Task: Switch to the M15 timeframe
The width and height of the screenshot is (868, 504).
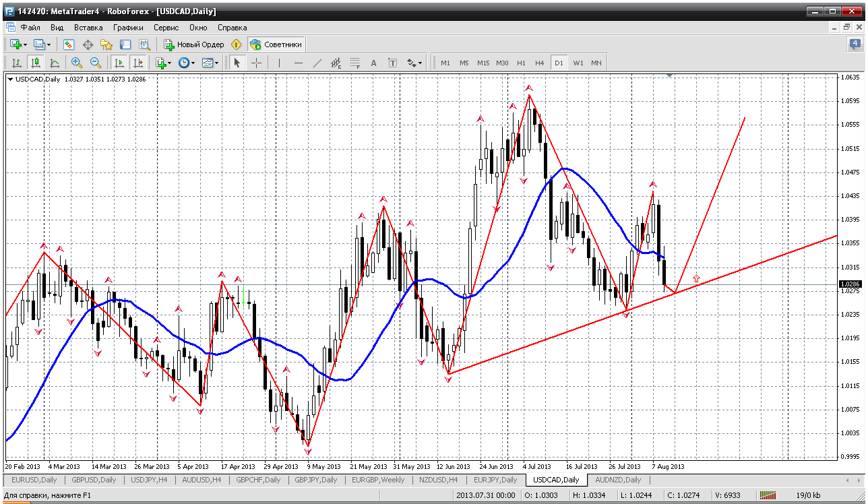Action: click(x=483, y=63)
